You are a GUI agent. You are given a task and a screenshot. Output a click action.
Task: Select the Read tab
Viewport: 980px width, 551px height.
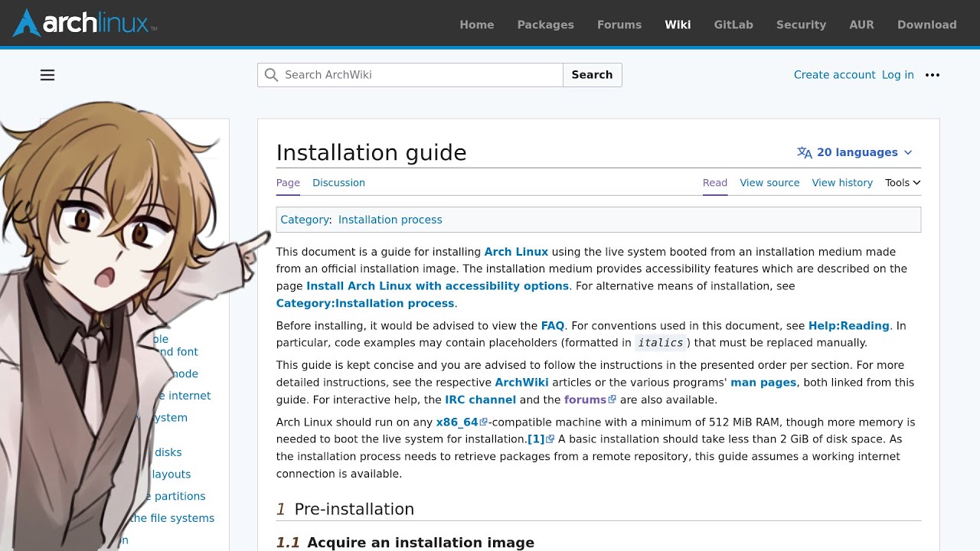tap(715, 183)
